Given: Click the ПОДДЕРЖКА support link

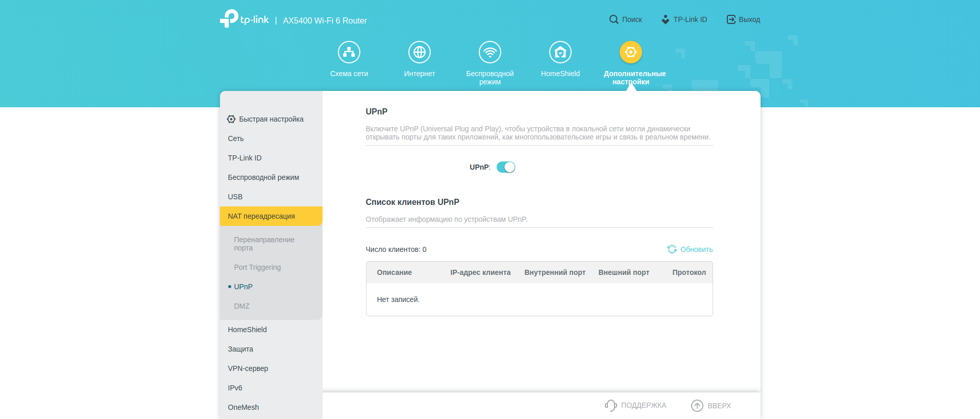Looking at the screenshot, I should [636, 405].
